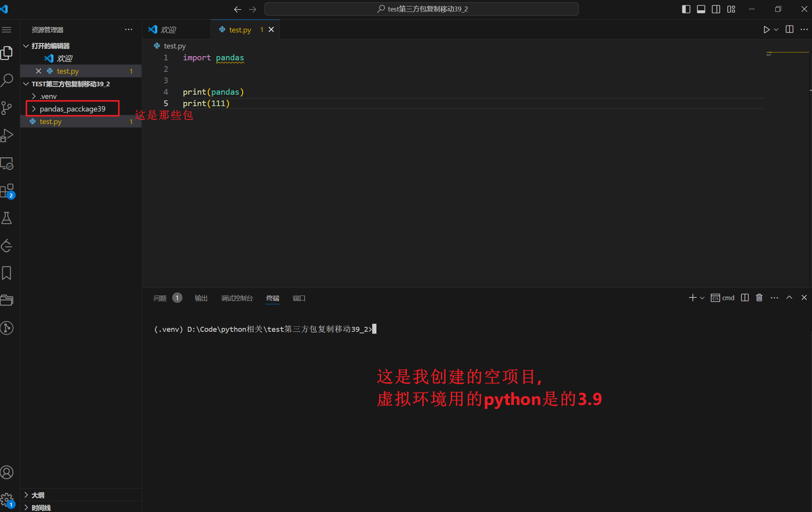
Task: Go back using the left arrow
Action: [237, 9]
